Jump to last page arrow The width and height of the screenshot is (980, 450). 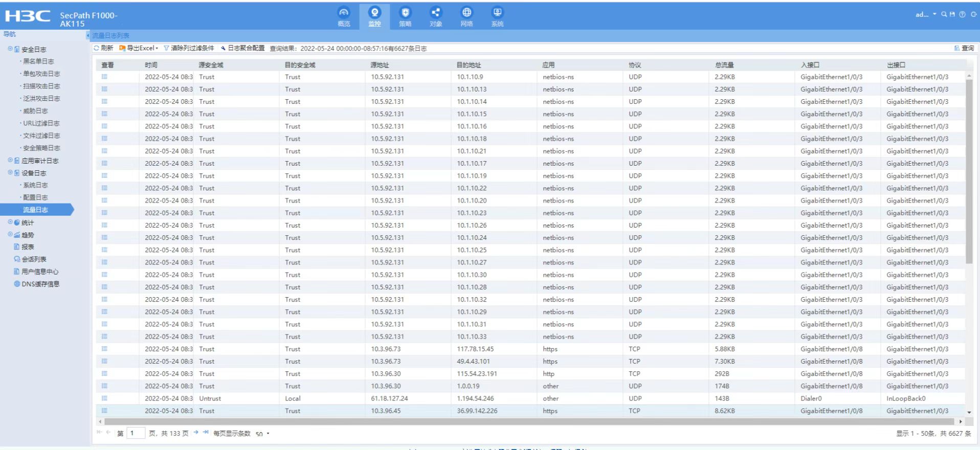point(206,433)
